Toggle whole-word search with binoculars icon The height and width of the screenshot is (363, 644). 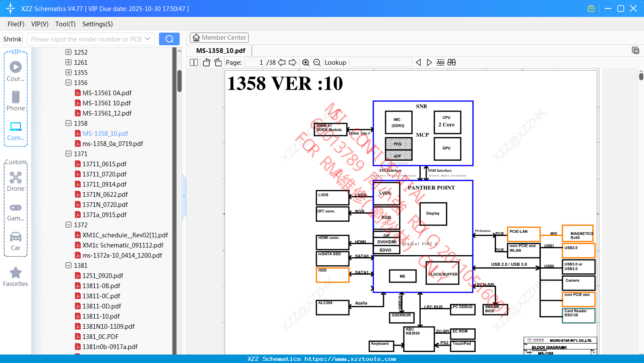(x=451, y=62)
